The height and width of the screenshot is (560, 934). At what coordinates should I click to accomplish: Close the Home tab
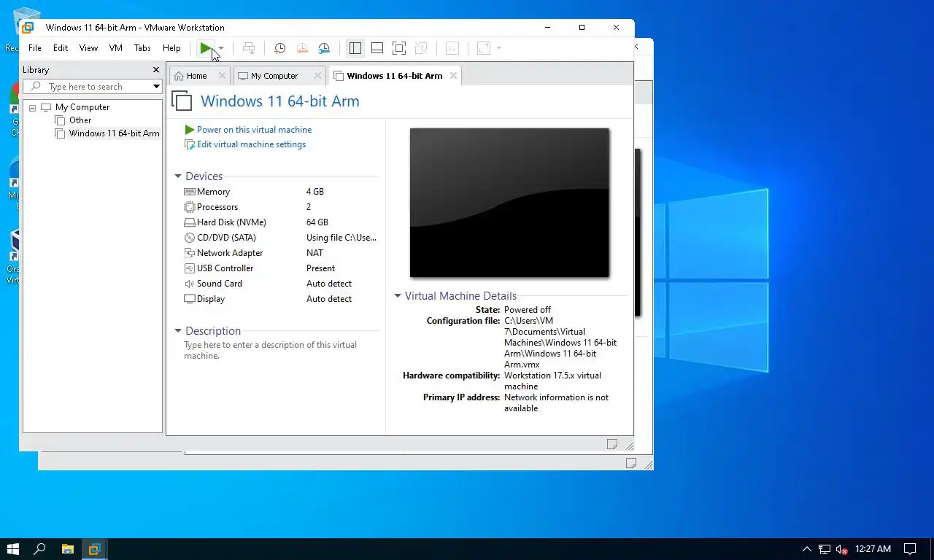tap(222, 75)
